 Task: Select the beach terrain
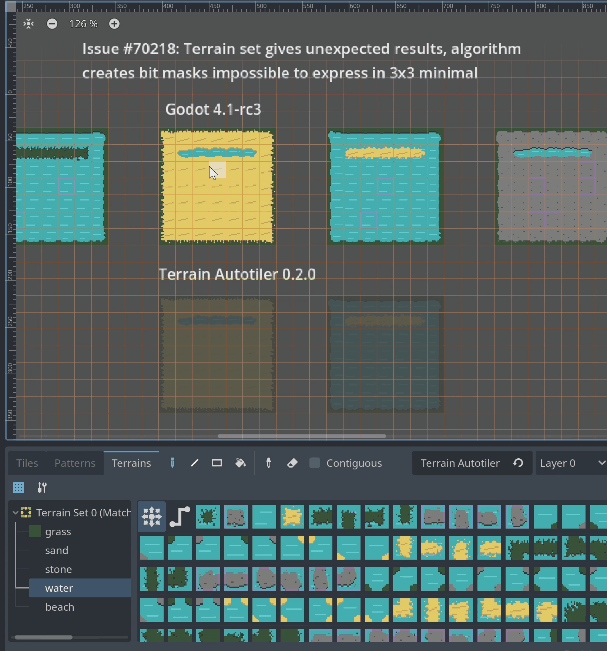click(60, 607)
